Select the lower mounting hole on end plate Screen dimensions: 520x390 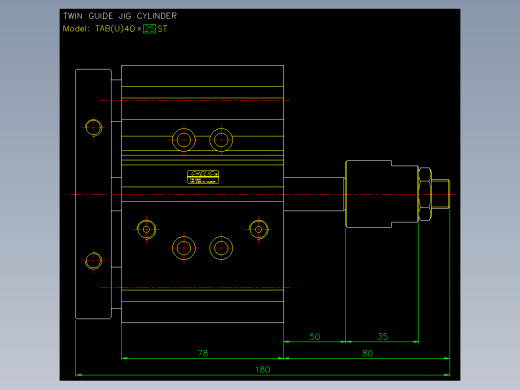pyautogui.click(x=93, y=261)
